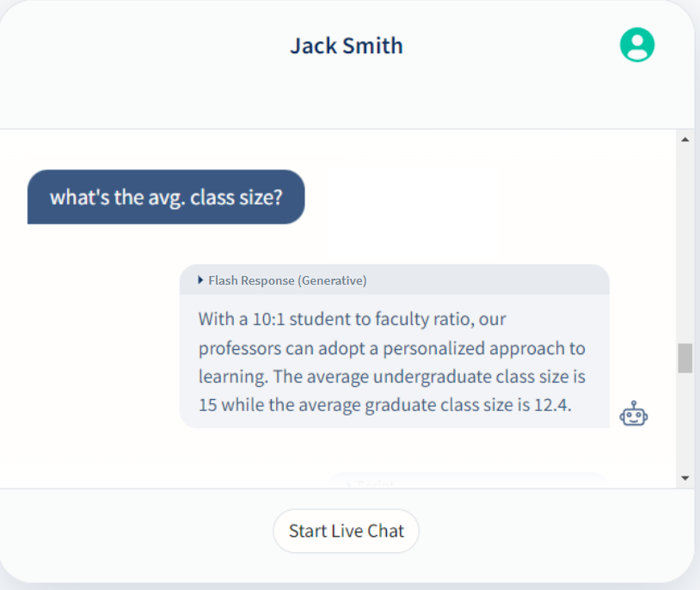Viewport: 700px width, 590px height.
Task: Start a live chat session
Action: click(346, 531)
